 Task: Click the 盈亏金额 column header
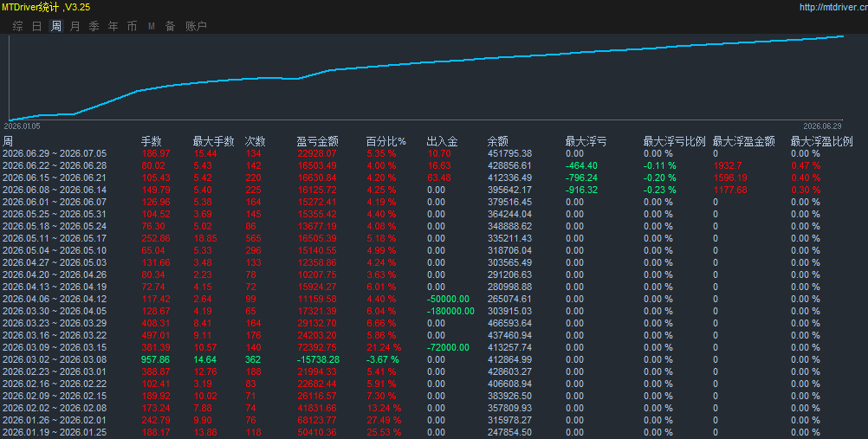click(317, 141)
